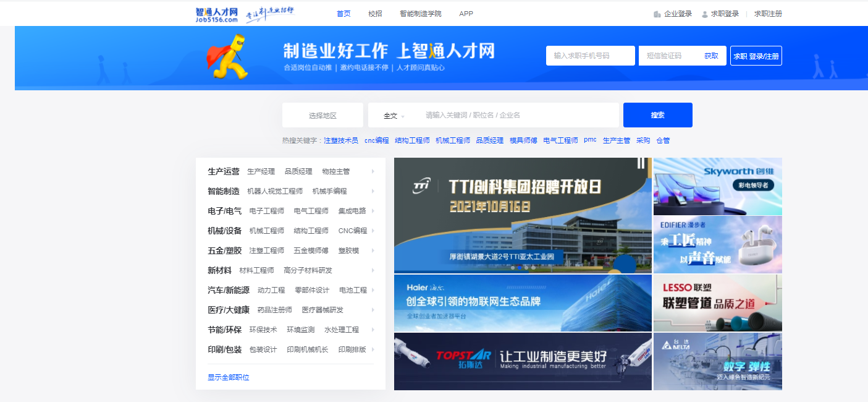This screenshot has width=868, height=402.
Task: Click the 企业登录 link
Action: [x=673, y=14]
